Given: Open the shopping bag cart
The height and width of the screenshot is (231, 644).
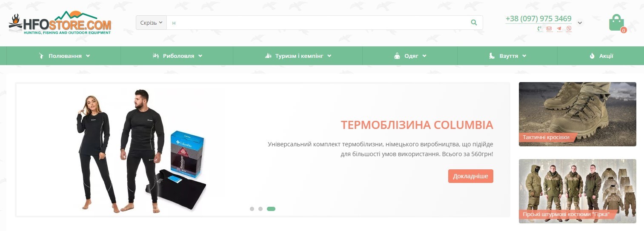Looking at the screenshot, I should point(616,23).
